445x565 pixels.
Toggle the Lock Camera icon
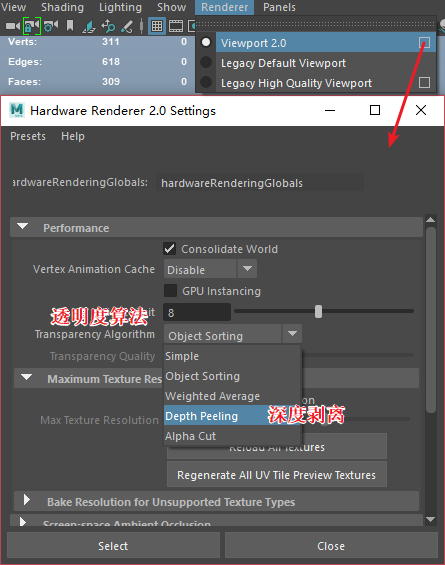point(32,26)
